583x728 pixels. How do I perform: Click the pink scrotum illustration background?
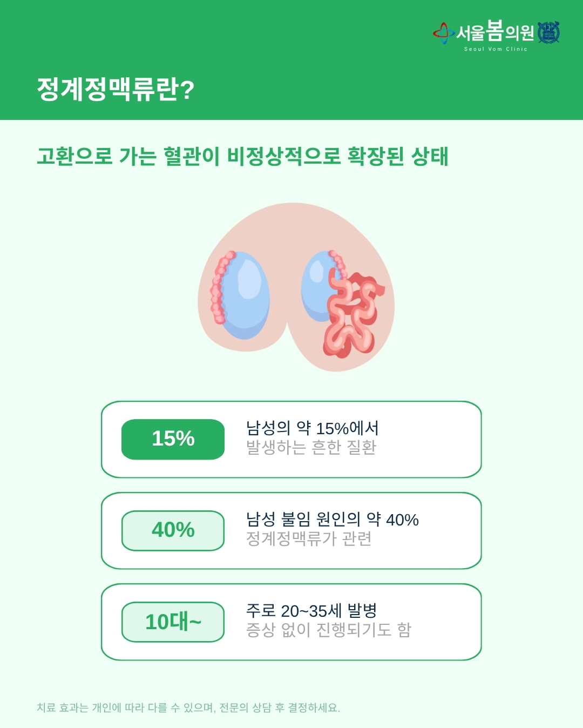point(296,287)
